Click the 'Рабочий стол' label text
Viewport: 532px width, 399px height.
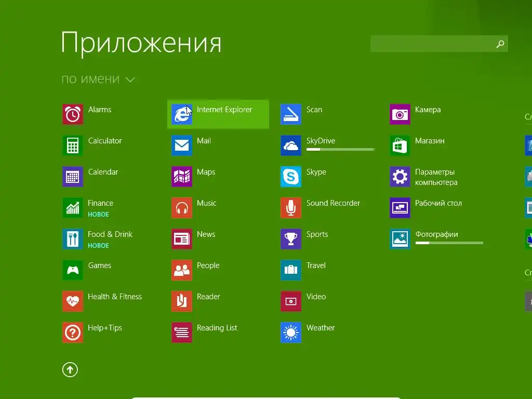pos(438,203)
